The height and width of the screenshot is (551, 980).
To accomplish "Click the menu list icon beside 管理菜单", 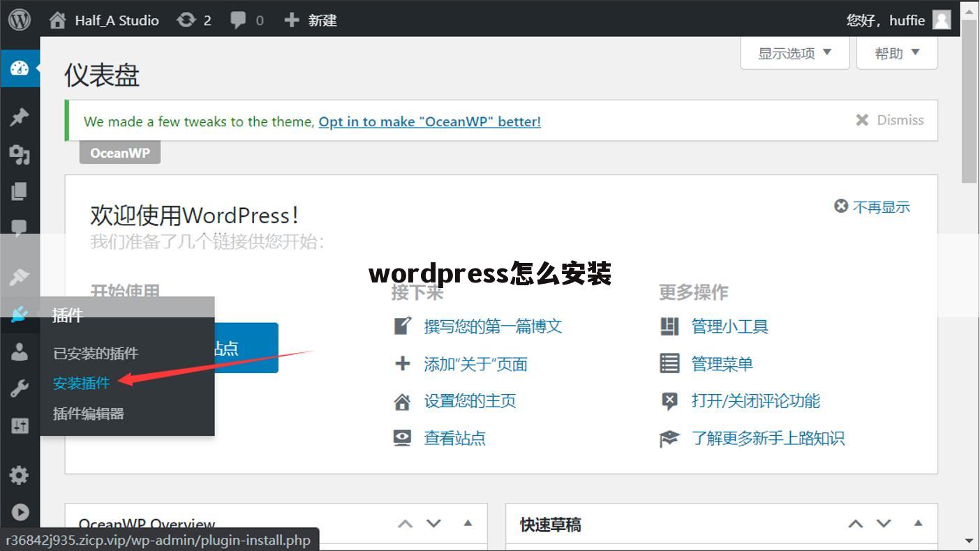I will [x=669, y=363].
